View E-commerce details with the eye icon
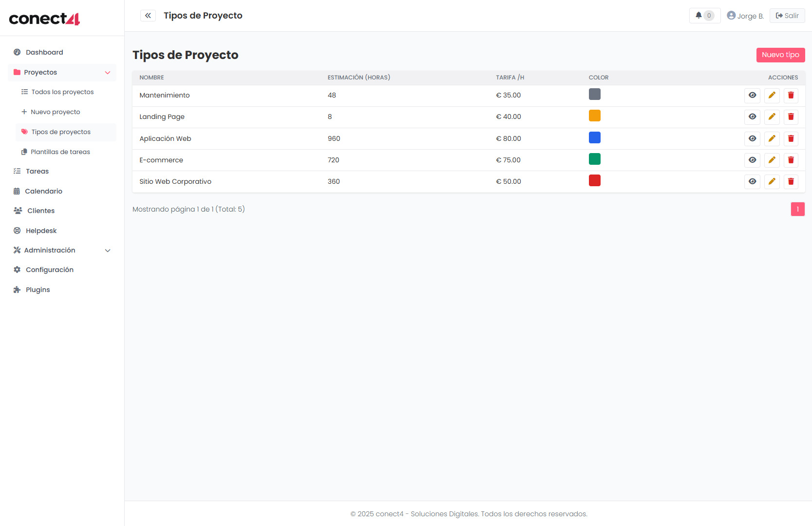 click(752, 160)
